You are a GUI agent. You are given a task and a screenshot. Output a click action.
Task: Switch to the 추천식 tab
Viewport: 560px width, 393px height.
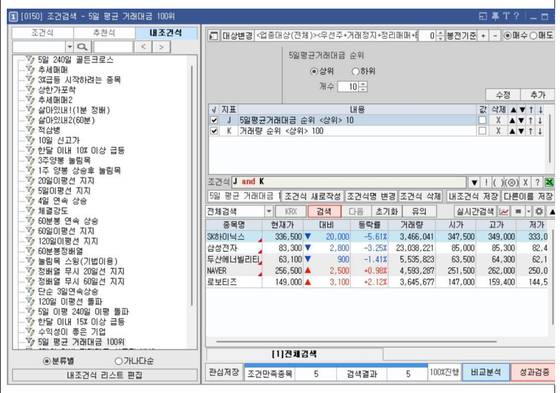(104, 33)
